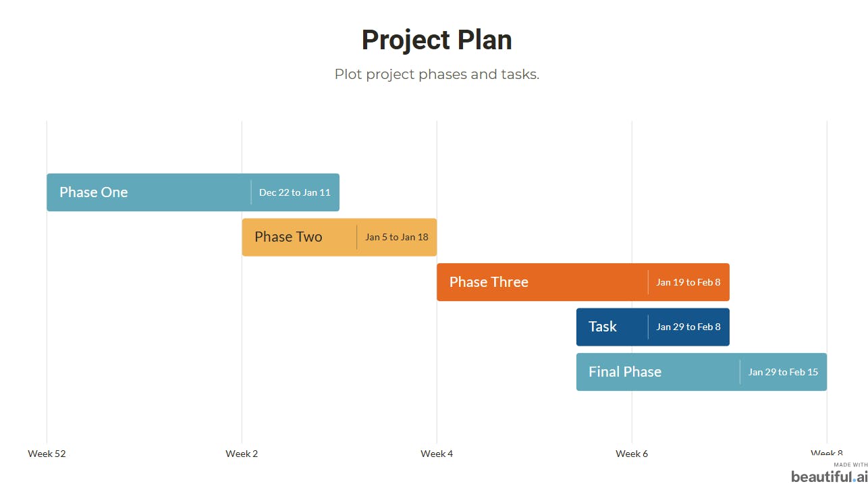Select the Project Plan title
The image size is (868, 484).
coord(437,40)
